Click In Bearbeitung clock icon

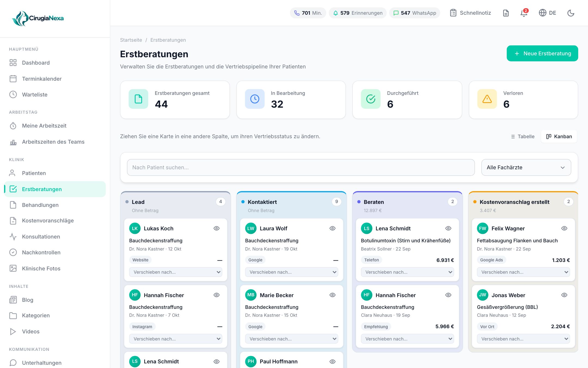(255, 99)
